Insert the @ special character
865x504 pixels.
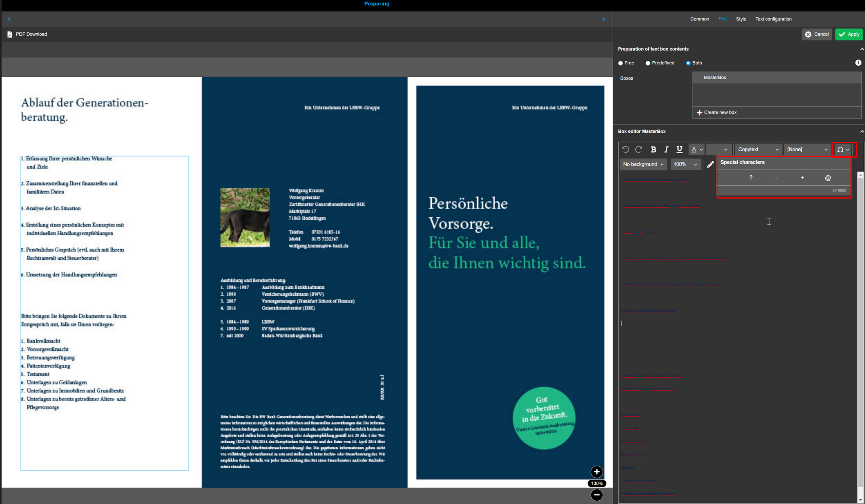point(828,178)
